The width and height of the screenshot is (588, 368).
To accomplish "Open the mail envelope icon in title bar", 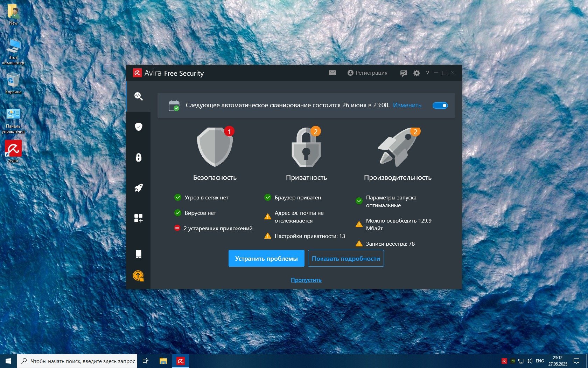I will [332, 73].
